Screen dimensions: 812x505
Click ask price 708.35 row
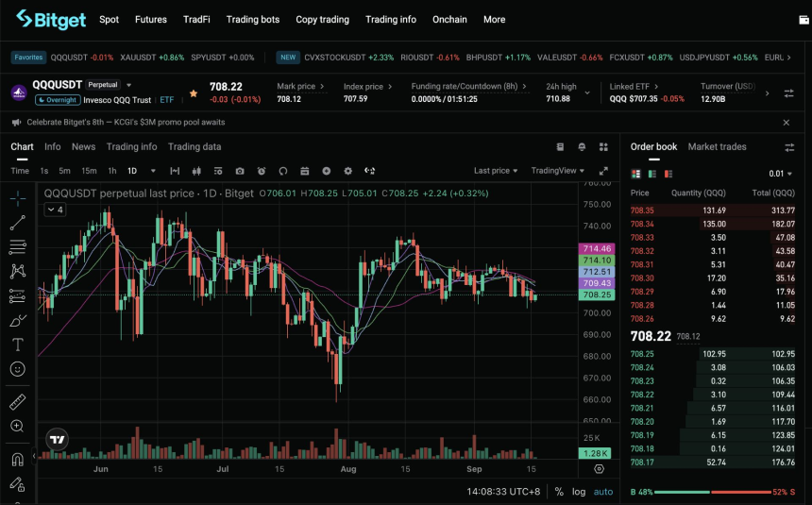click(x=713, y=210)
